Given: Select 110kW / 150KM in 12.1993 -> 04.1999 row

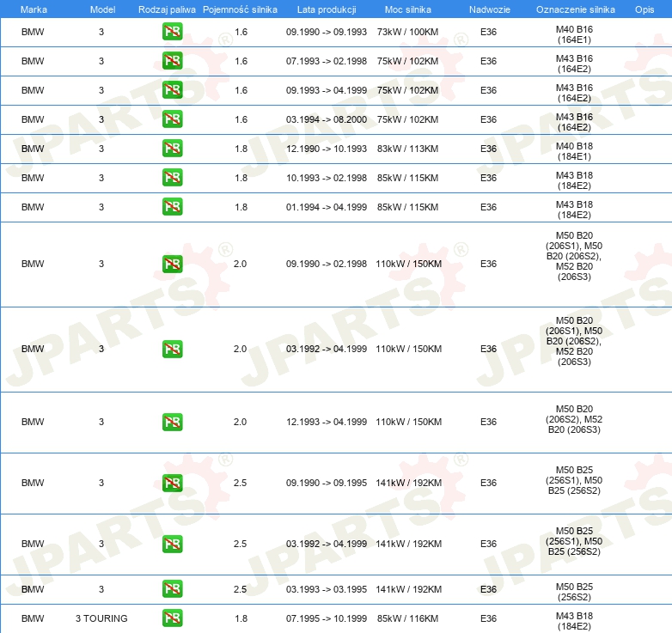Looking at the screenshot, I should 409,422.
